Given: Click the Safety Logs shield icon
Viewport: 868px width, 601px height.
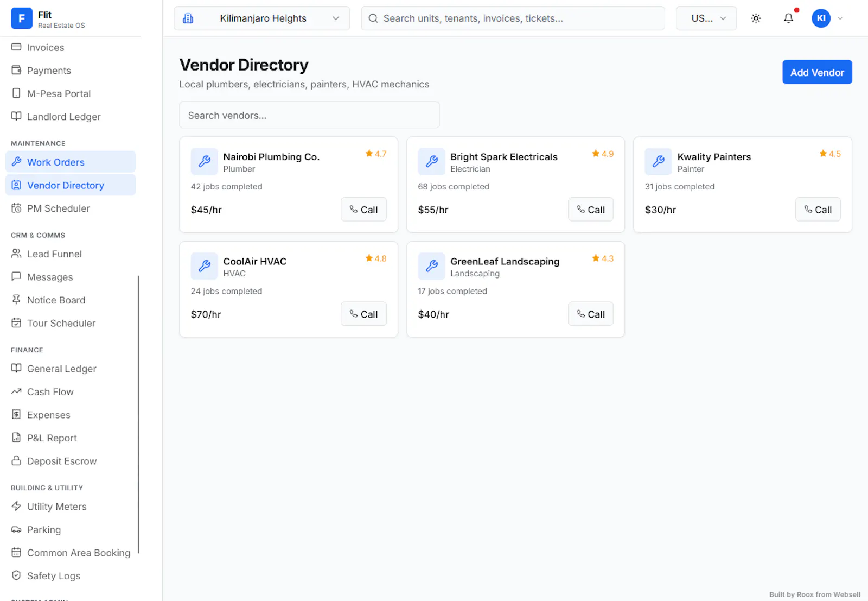Looking at the screenshot, I should [16, 575].
